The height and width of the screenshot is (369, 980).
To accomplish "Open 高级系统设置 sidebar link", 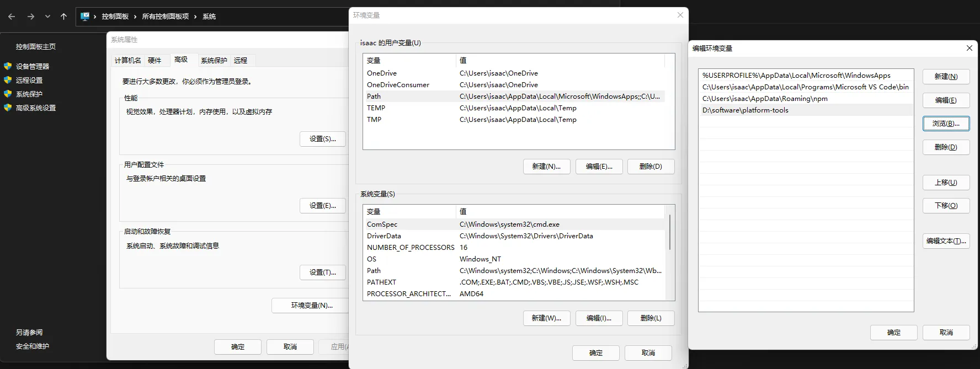I will pos(35,108).
